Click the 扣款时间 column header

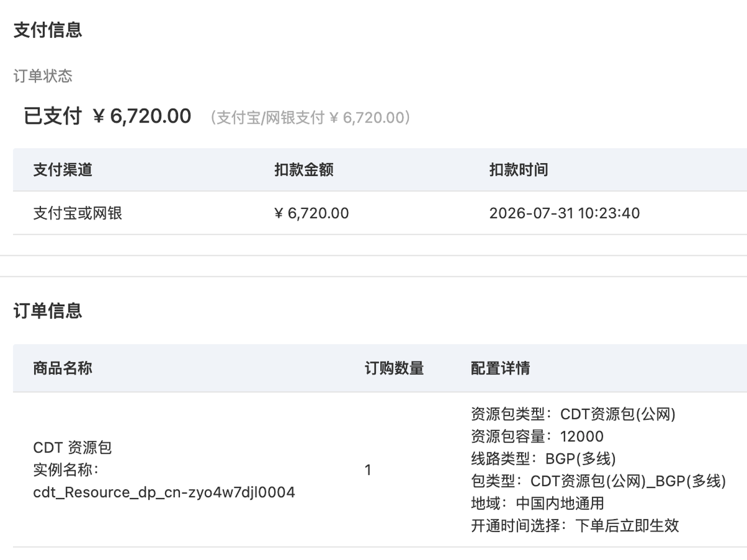click(519, 170)
